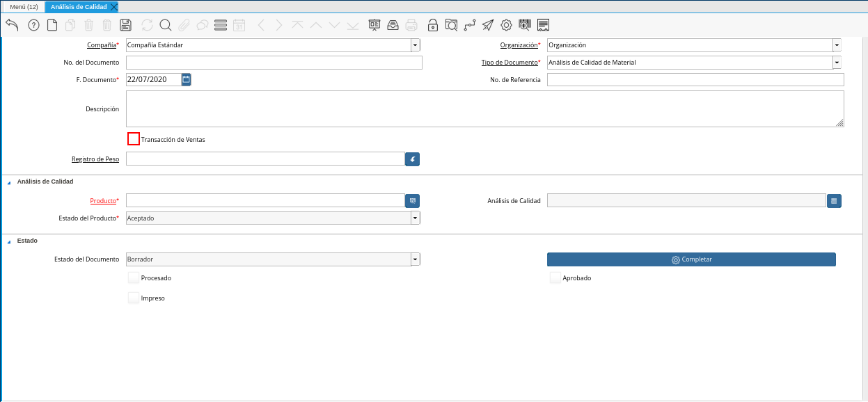Viewport: 868px width, 402px height.
Task: Collapse the Análisis de Calidad section
Action: [x=9, y=182]
